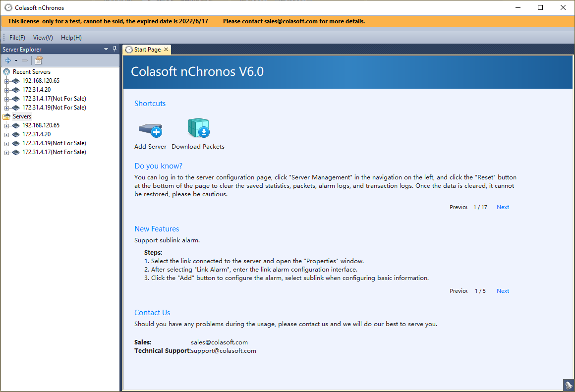
Task: Open the File(F) menu
Action: 17,38
